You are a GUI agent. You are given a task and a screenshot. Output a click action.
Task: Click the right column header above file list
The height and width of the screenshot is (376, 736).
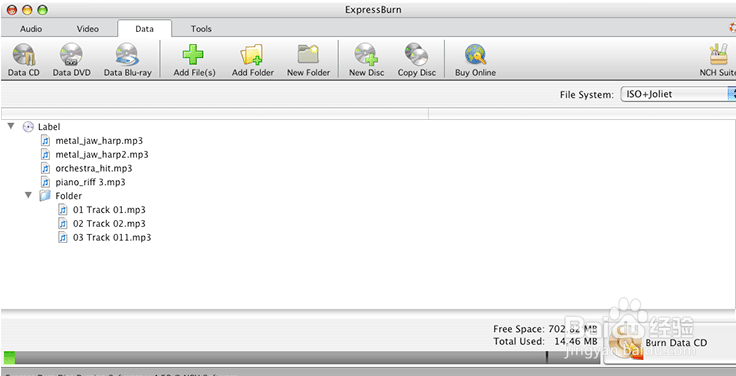[x=582, y=114]
